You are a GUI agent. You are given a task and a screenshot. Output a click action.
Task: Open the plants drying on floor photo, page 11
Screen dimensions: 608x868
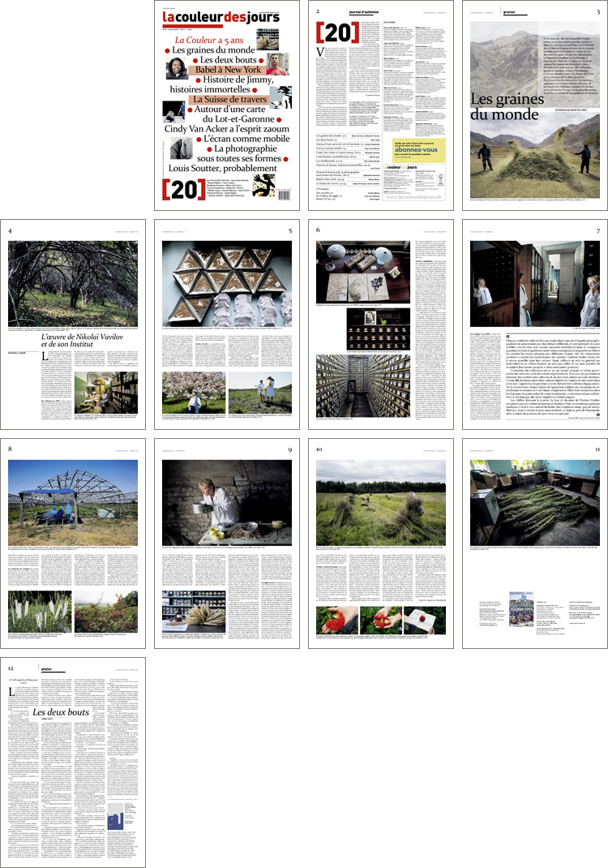[x=534, y=503]
